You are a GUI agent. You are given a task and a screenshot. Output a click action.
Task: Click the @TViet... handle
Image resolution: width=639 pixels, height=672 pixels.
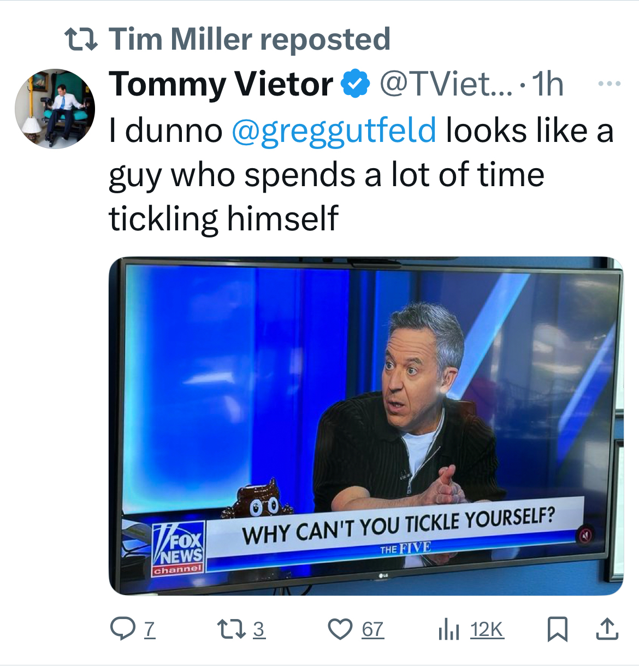point(446,84)
